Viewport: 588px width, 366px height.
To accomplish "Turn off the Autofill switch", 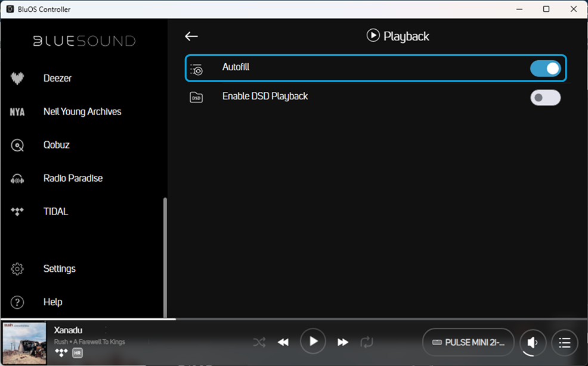I will pyautogui.click(x=545, y=69).
